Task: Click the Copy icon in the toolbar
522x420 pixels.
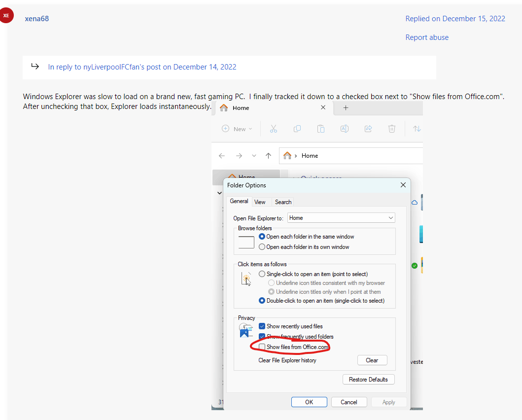Action: (297, 129)
